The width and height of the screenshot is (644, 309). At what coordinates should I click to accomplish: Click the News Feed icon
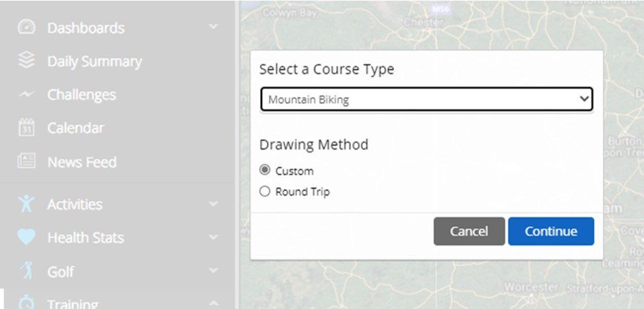click(26, 162)
